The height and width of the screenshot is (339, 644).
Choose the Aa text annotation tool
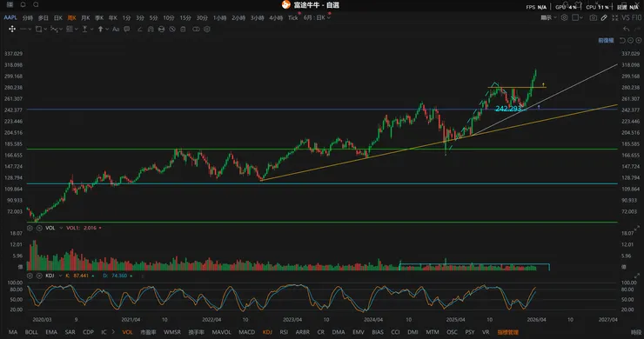click(116, 30)
